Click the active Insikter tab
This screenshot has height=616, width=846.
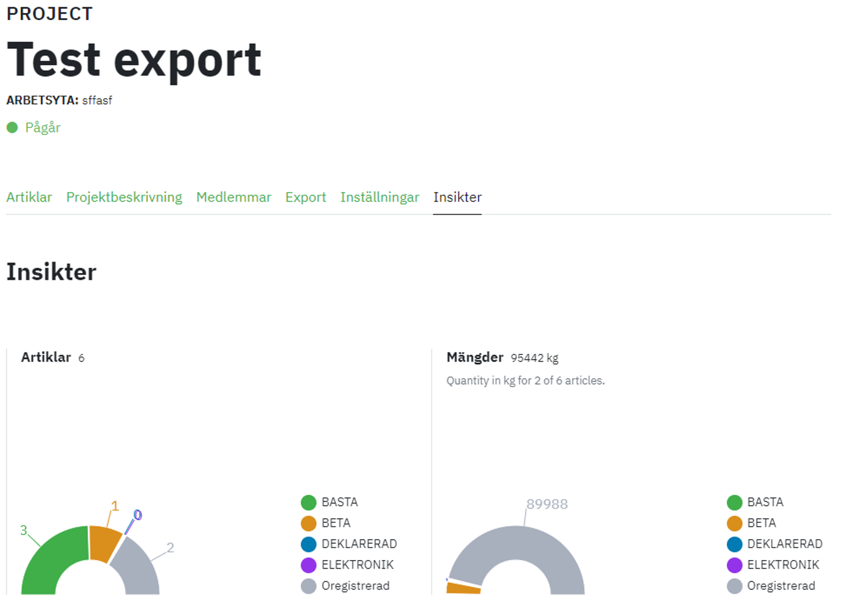point(457,197)
